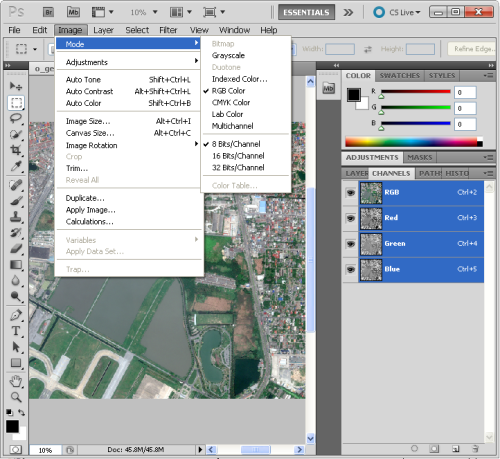Screen dimensions: 500x459
Task: Hide the Red channel eye icon
Action: [350, 218]
